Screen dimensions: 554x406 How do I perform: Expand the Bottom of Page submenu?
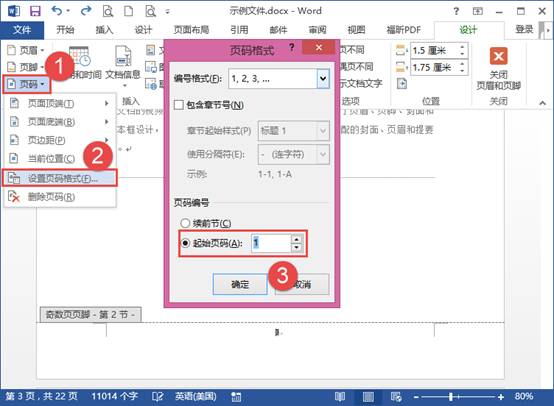tap(60, 122)
